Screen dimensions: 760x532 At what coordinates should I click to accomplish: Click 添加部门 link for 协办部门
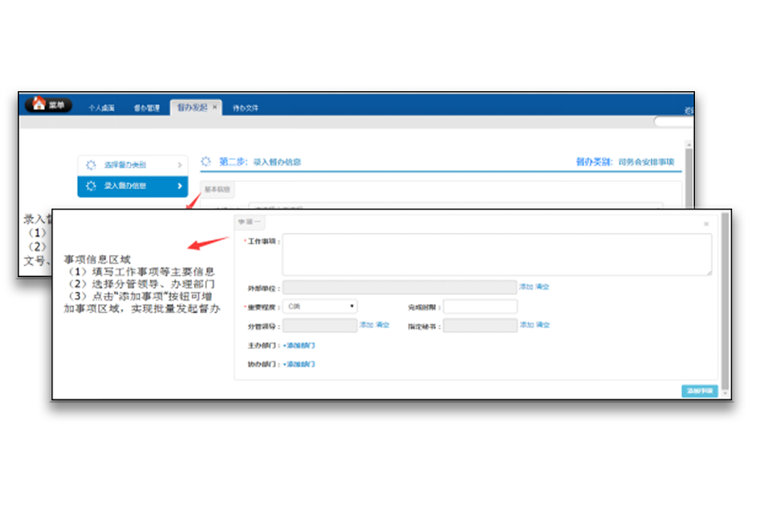point(300,364)
